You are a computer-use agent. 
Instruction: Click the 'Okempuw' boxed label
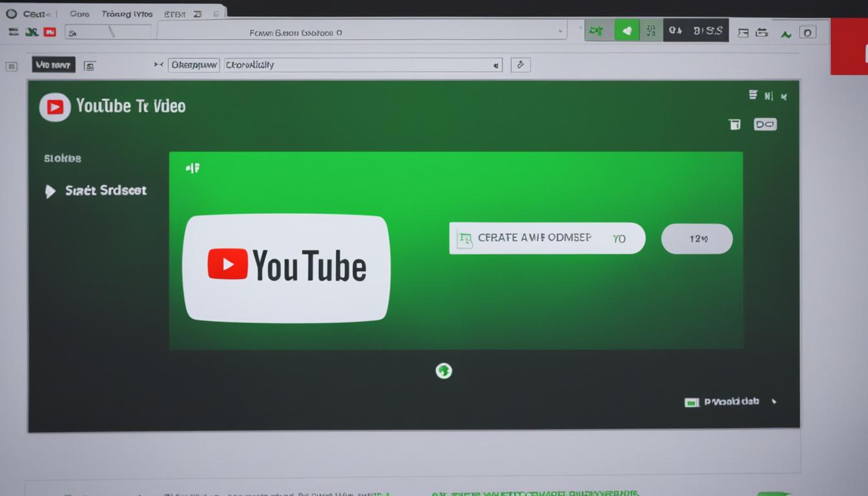(x=194, y=65)
